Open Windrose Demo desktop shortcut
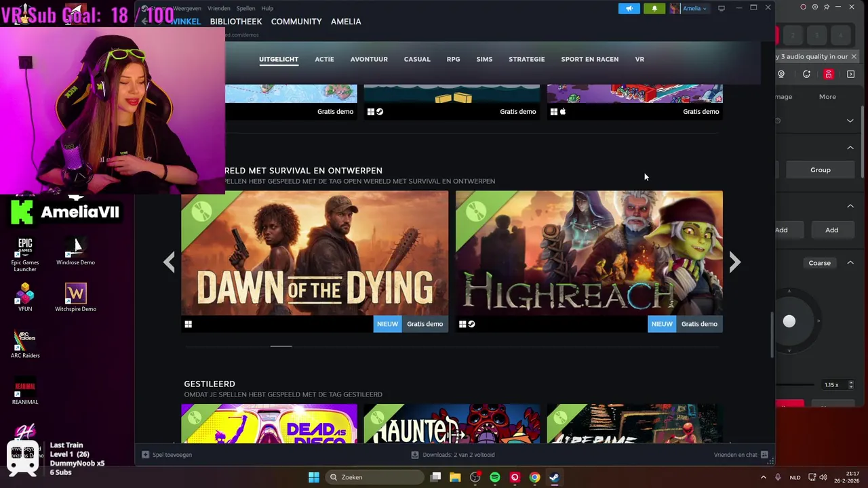 (75, 250)
